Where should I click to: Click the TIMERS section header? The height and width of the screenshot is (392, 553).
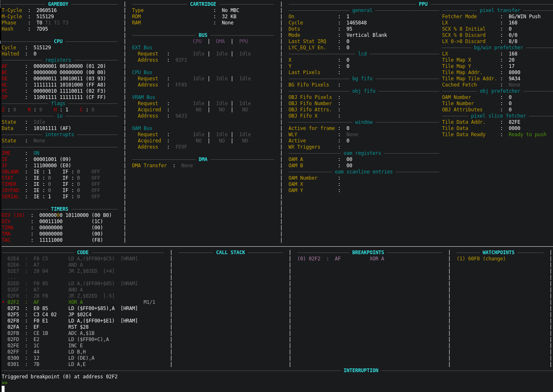(60, 209)
